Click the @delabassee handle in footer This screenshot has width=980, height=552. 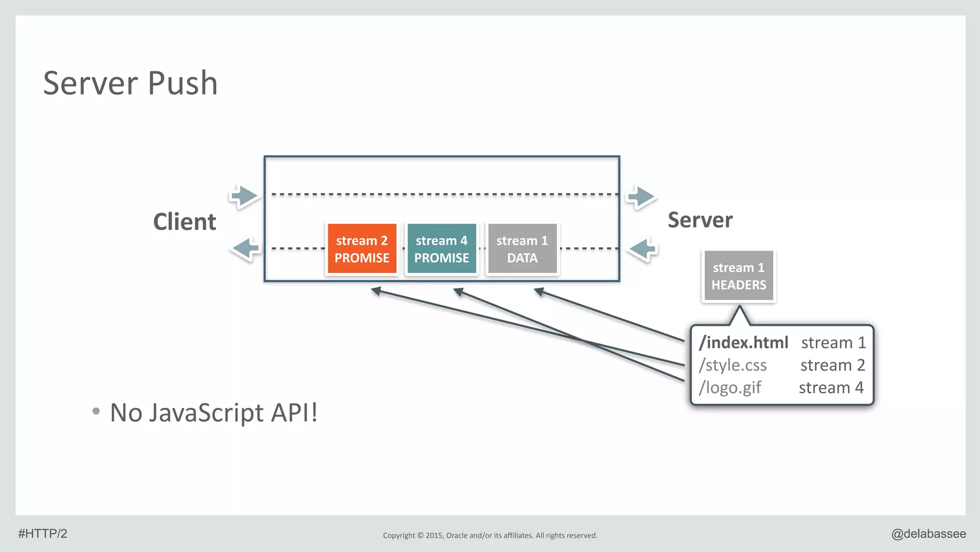[x=928, y=533]
